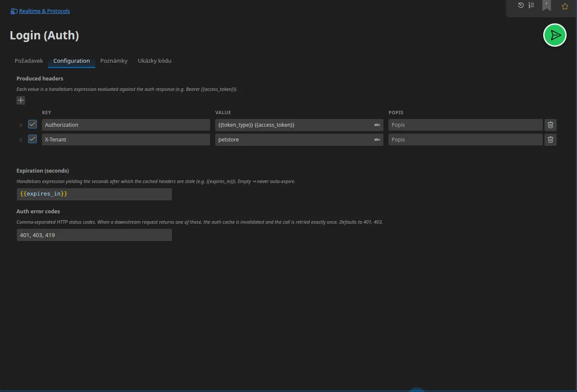This screenshot has width=577, height=392.
Task: Add a bookmark with the ribbon icon
Action: click(x=547, y=6)
